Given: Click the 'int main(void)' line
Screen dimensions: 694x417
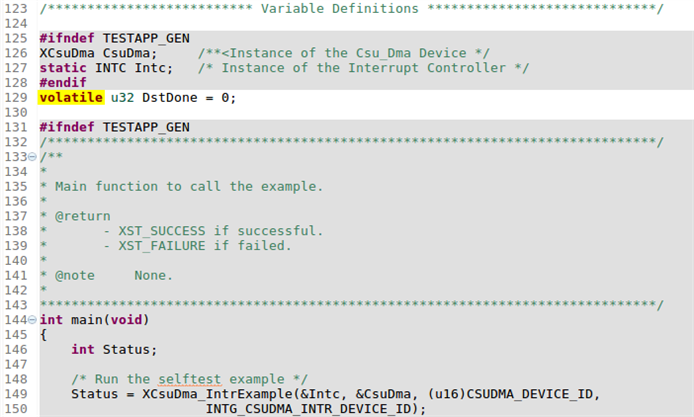Looking at the screenshot, I should click(x=94, y=320).
